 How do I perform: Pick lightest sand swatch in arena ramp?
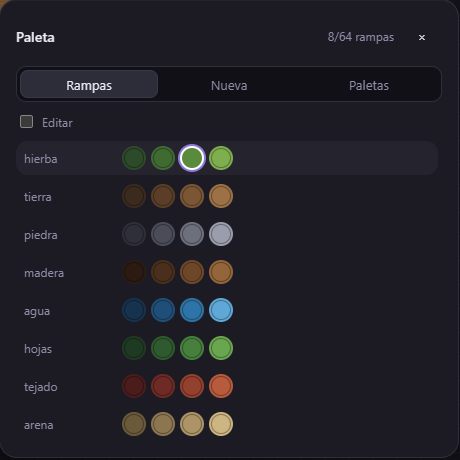[x=221, y=424]
